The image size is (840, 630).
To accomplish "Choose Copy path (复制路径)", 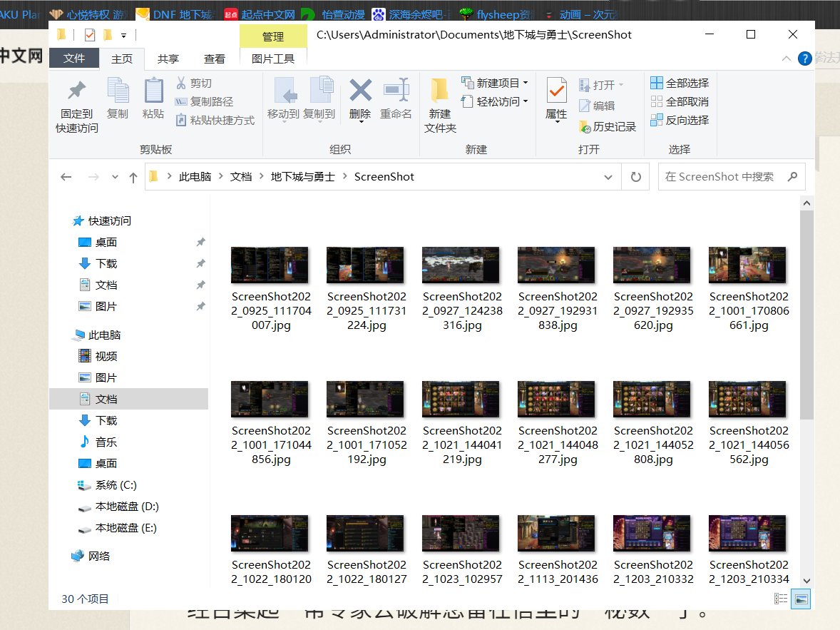I will 204,101.
